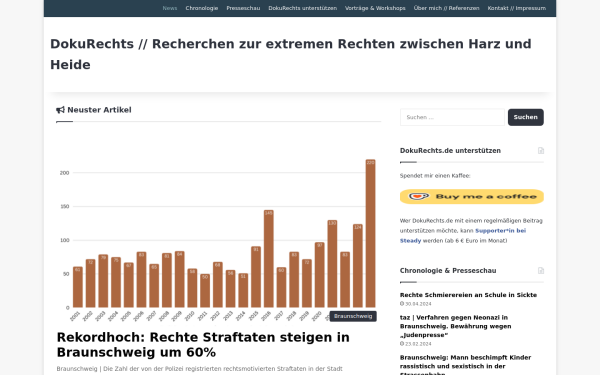Focus the Suchen search input field
This screenshot has width=600, height=375.
[452, 117]
